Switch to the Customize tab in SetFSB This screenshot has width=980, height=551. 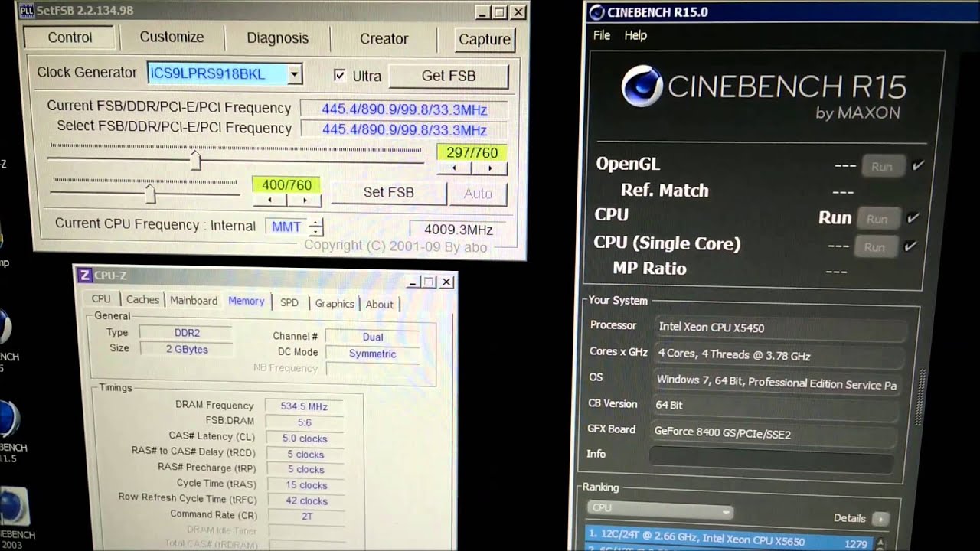coord(171,37)
